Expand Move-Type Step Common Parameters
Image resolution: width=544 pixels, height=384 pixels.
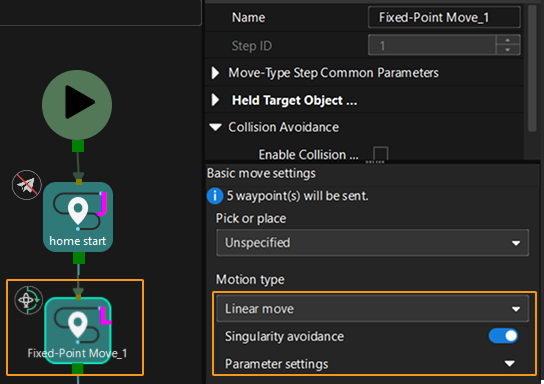(x=215, y=73)
